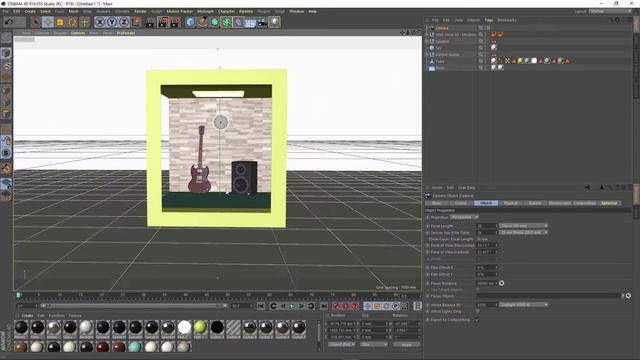The height and width of the screenshot is (360, 640).
Task: Open the Focal Length preset dropdown
Action: pyautogui.click(x=524, y=226)
